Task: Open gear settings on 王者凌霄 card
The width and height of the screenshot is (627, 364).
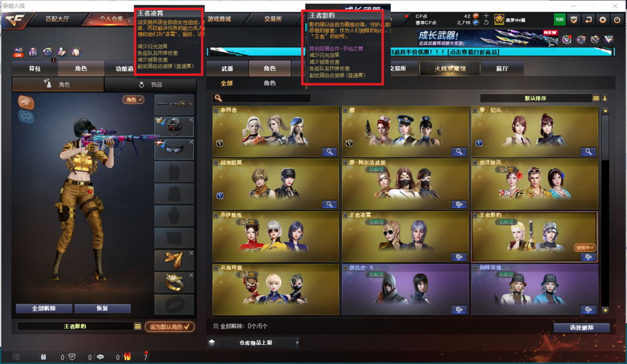Action: click(459, 257)
